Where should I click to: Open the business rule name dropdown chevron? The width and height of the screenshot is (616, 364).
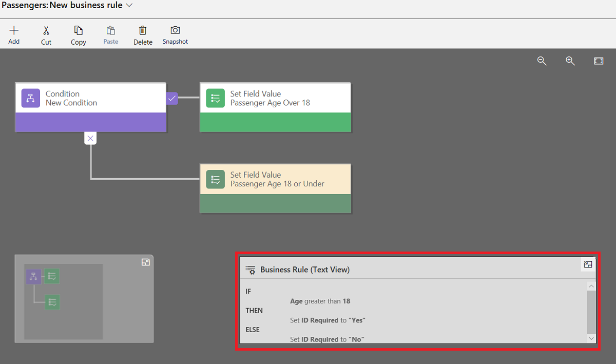(x=128, y=5)
